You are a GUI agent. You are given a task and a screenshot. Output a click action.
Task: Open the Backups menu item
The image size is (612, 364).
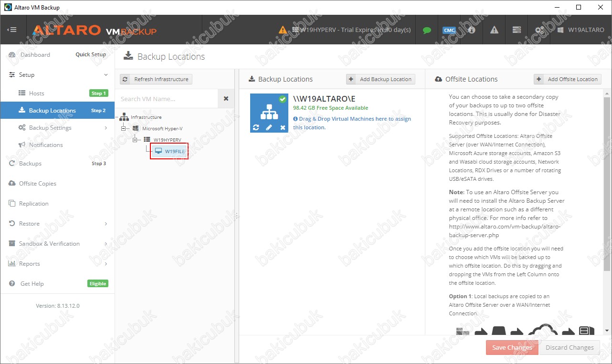click(30, 164)
